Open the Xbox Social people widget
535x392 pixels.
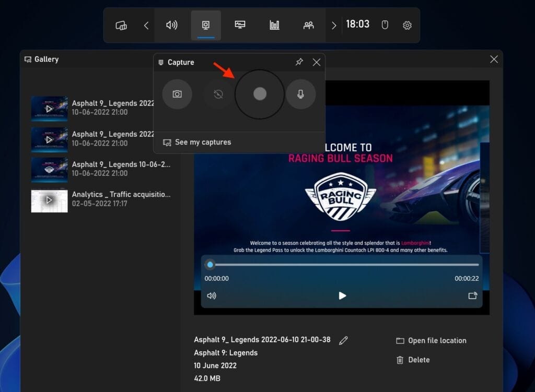pos(308,25)
